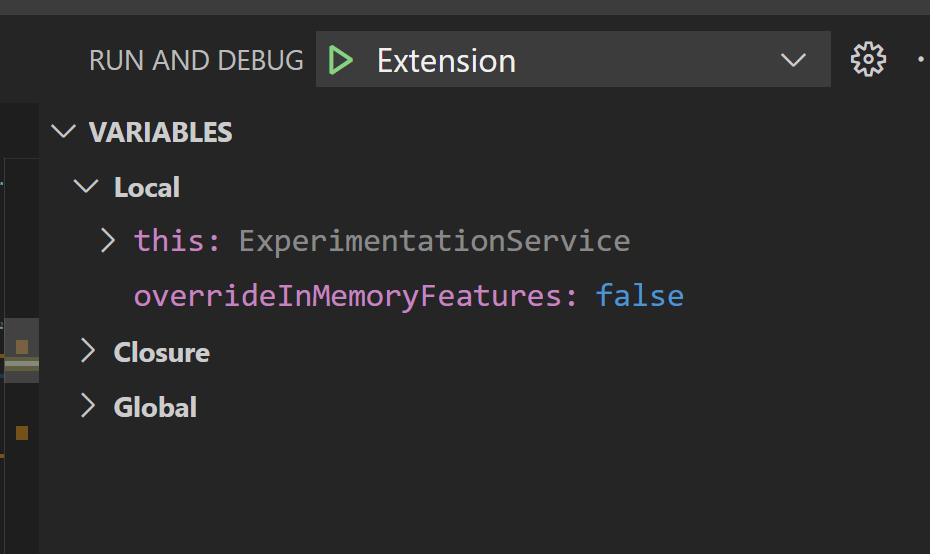Screen dimensions: 930x554
Task: Select the Global scope row
Action: point(485,407)
